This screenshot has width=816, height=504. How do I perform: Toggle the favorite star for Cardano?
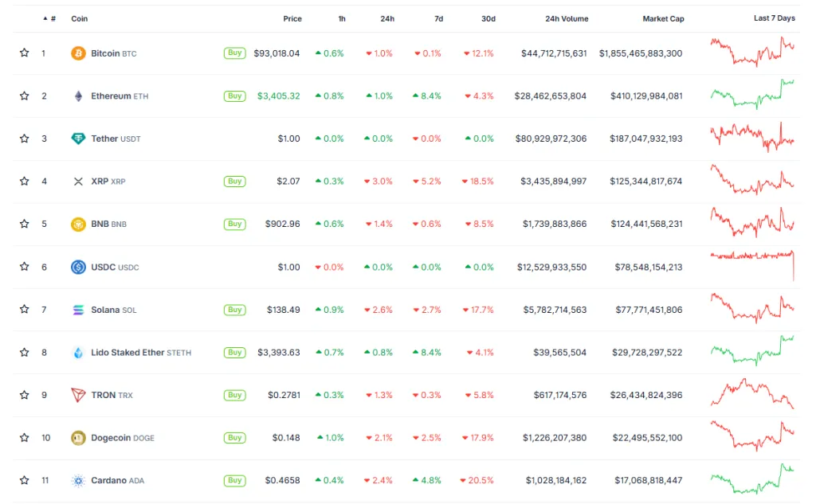click(25, 481)
